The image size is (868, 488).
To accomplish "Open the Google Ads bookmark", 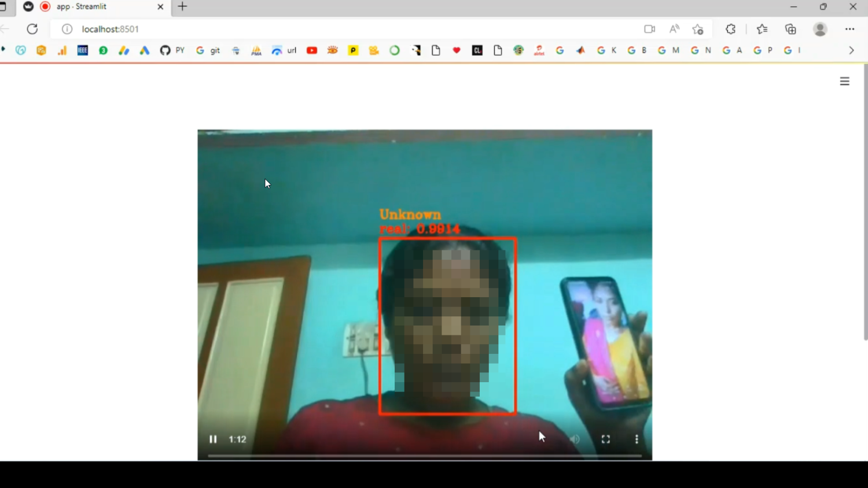I will tap(145, 50).
